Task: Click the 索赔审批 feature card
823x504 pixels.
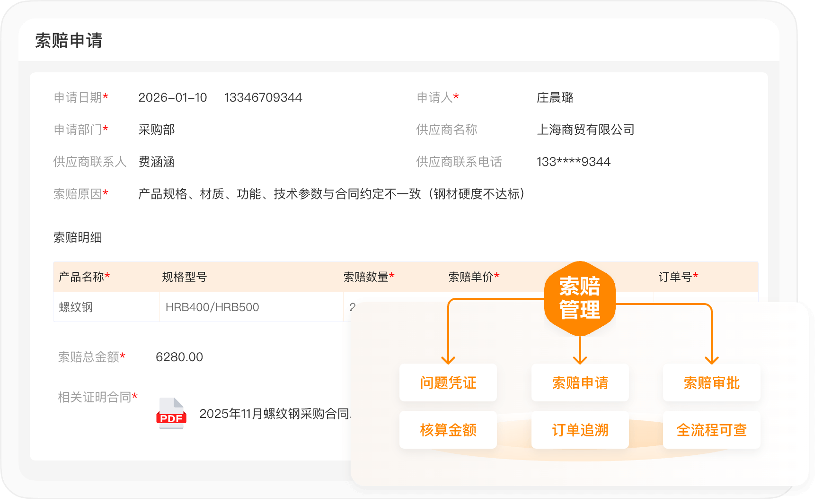Action: [711, 382]
